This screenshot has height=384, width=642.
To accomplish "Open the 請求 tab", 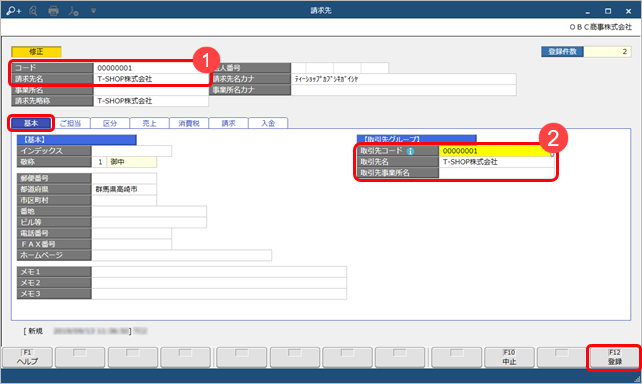I will pos(228,123).
